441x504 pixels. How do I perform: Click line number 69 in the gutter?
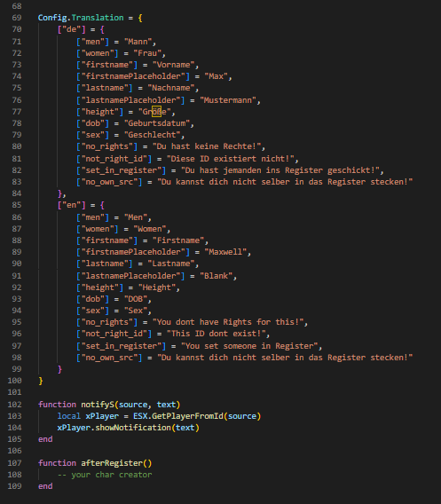pyautogui.click(x=17, y=18)
